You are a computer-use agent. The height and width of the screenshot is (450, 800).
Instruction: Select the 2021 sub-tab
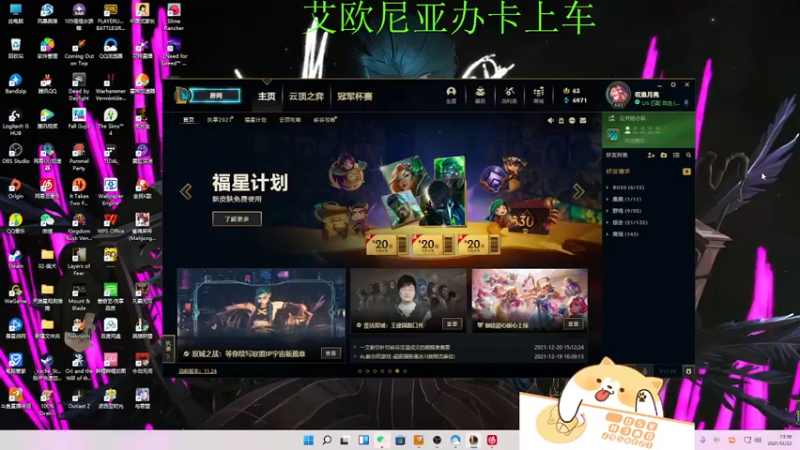pos(220,120)
